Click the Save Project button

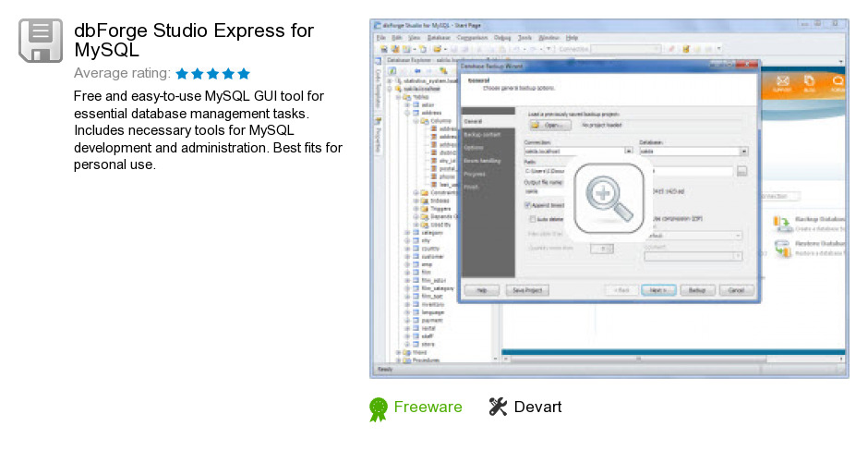[527, 290]
